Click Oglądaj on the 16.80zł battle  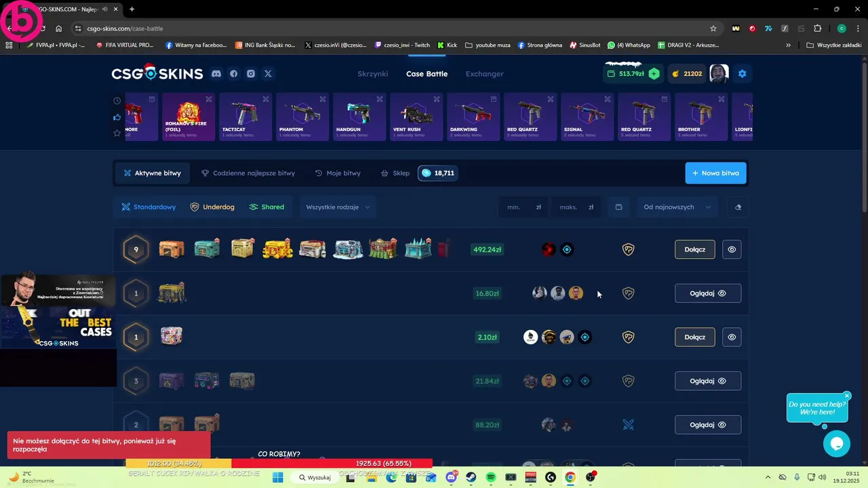708,293
